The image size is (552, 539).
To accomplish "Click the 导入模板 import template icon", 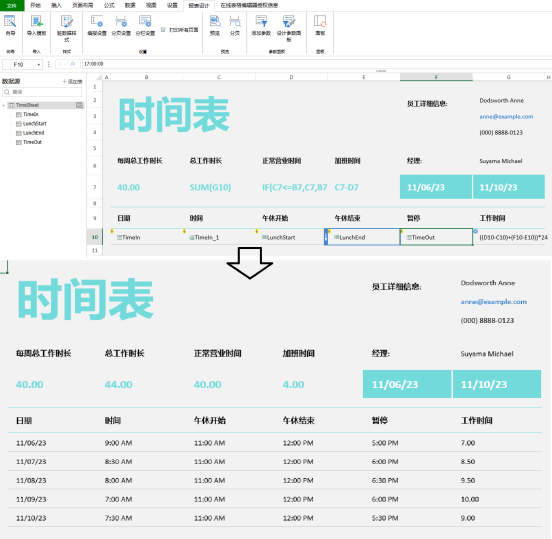I will point(36,22).
